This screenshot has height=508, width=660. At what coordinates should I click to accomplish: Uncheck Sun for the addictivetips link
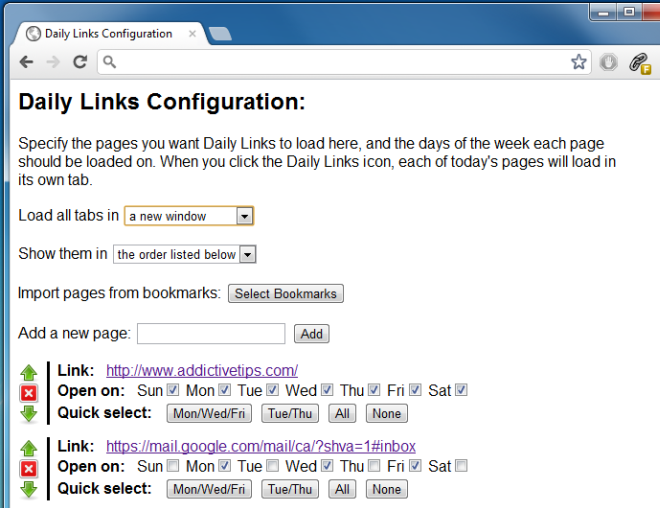(173, 390)
